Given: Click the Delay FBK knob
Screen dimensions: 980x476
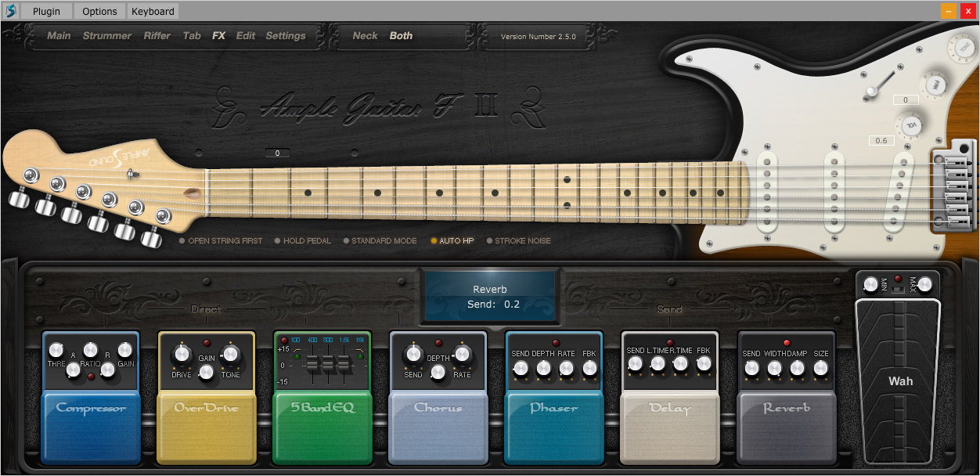Looking at the screenshot, I should point(704,364).
